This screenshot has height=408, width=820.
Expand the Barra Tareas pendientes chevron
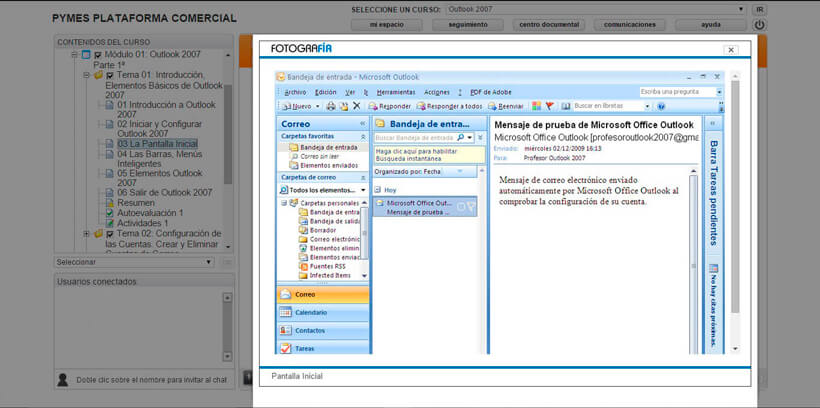(712, 124)
